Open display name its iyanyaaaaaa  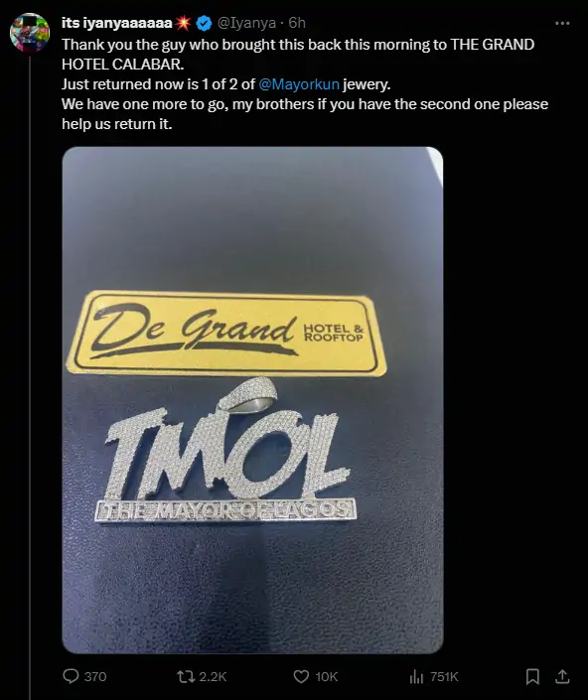click(x=117, y=23)
